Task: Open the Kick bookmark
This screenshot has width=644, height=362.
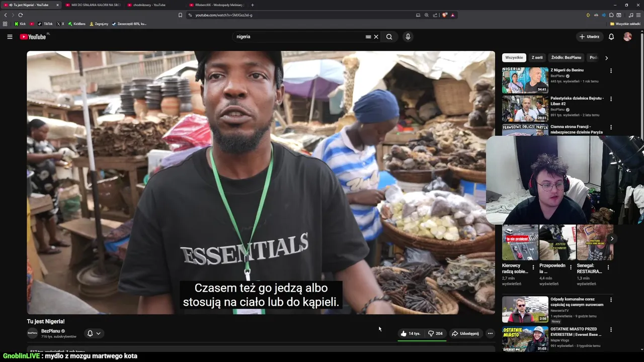Action: click(20, 24)
